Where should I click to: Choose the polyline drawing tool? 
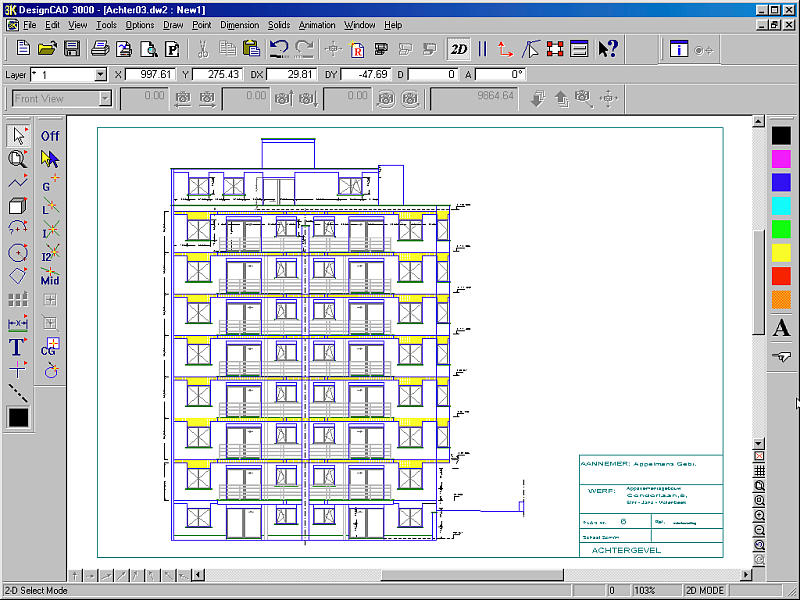pos(18,182)
